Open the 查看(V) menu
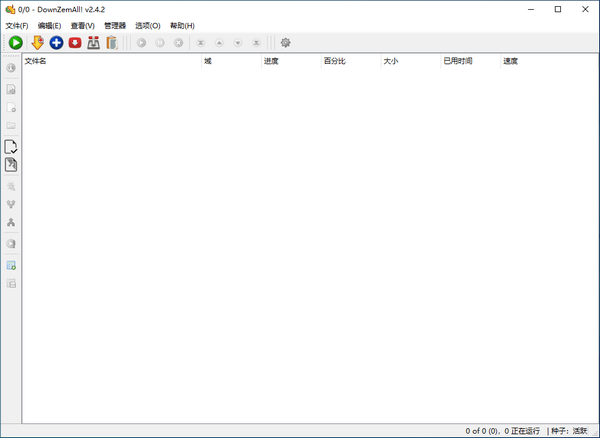The height and width of the screenshot is (438, 600). point(83,25)
